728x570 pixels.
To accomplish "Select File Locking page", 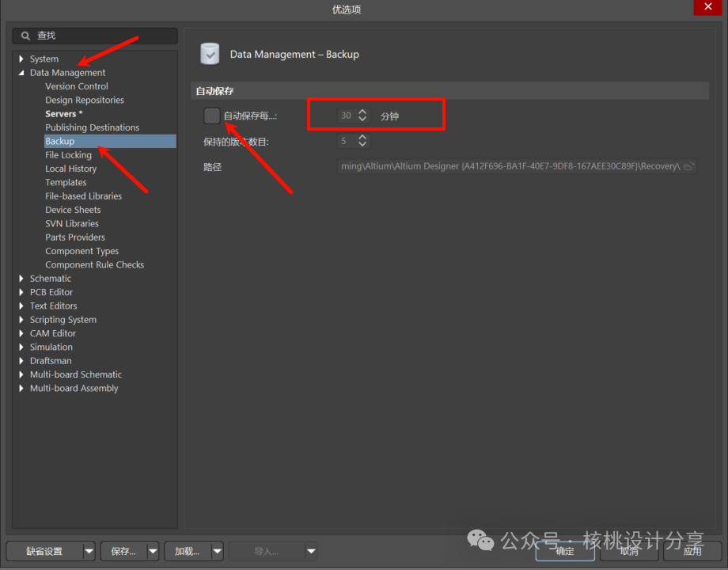I will (x=68, y=155).
